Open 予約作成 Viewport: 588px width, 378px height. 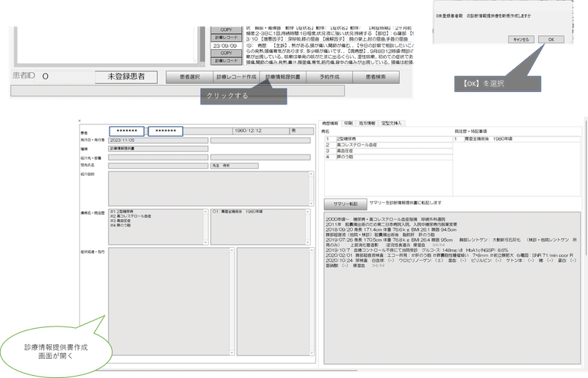coord(329,77)
